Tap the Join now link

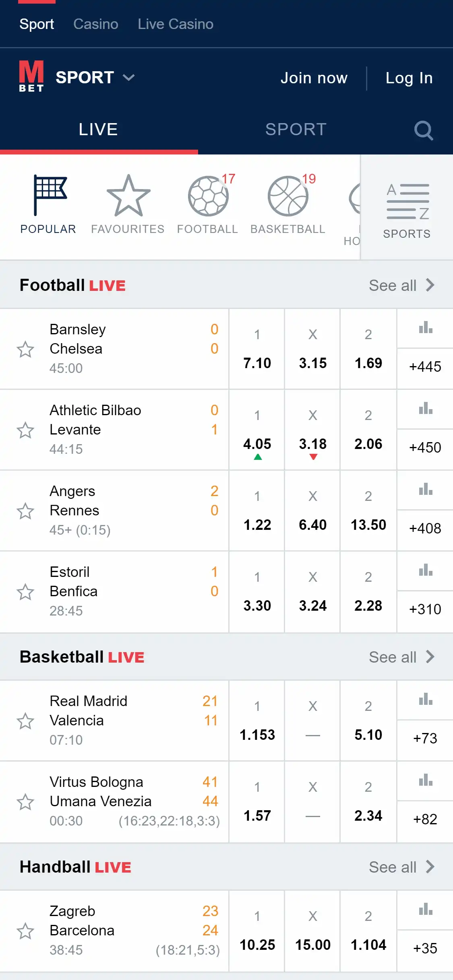314,78
